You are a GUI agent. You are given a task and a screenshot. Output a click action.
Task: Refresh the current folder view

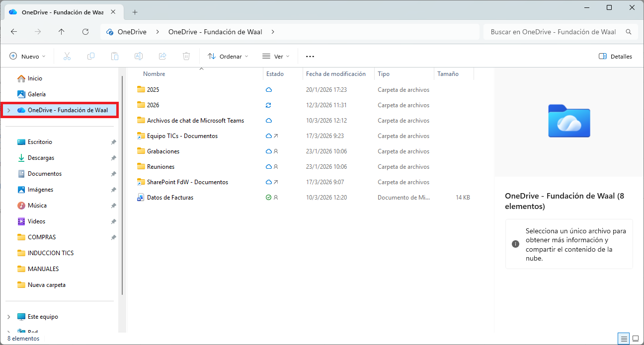[85, 32]
